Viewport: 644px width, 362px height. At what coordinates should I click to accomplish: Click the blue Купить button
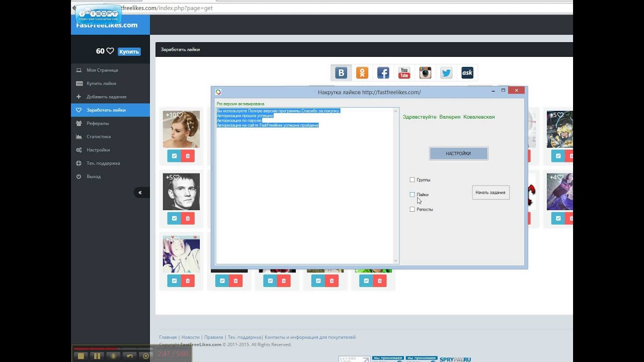click(x=129, y=51)
